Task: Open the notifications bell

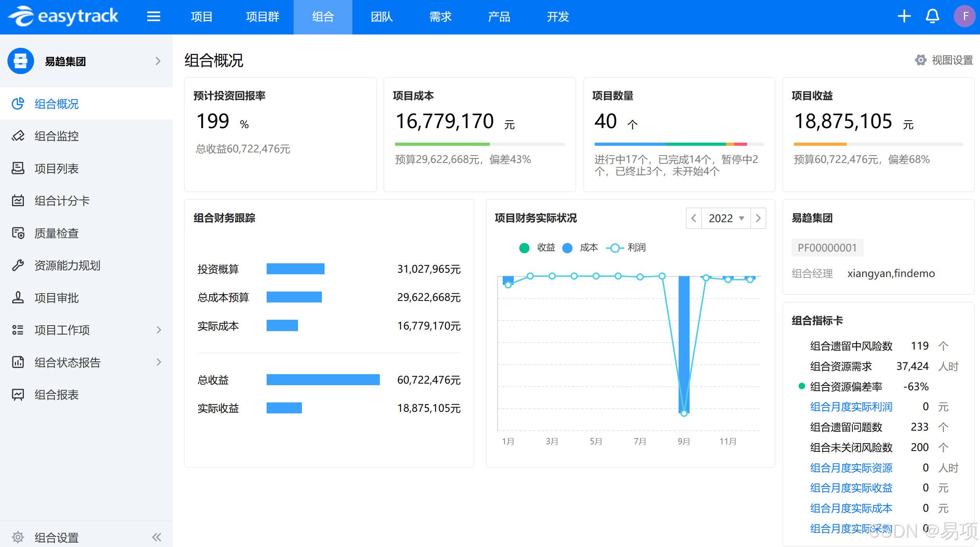Action: pyautogui.click(x=932, y=16)
